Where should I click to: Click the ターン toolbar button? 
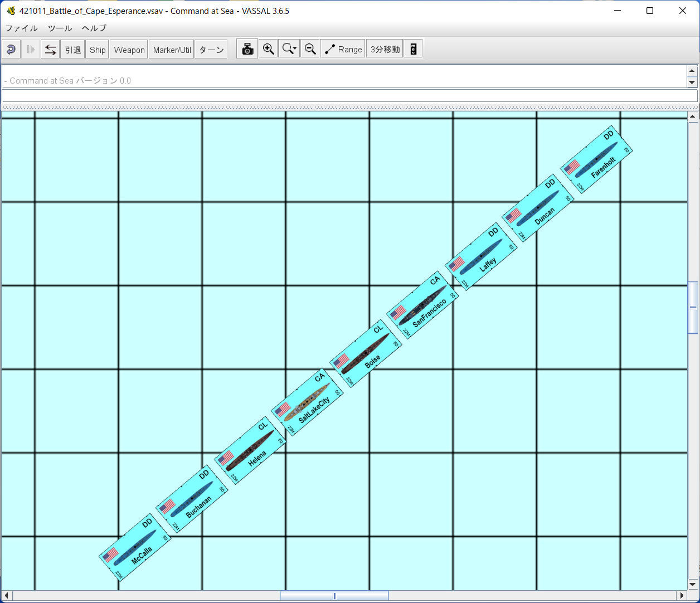click(x=211, y=50)
